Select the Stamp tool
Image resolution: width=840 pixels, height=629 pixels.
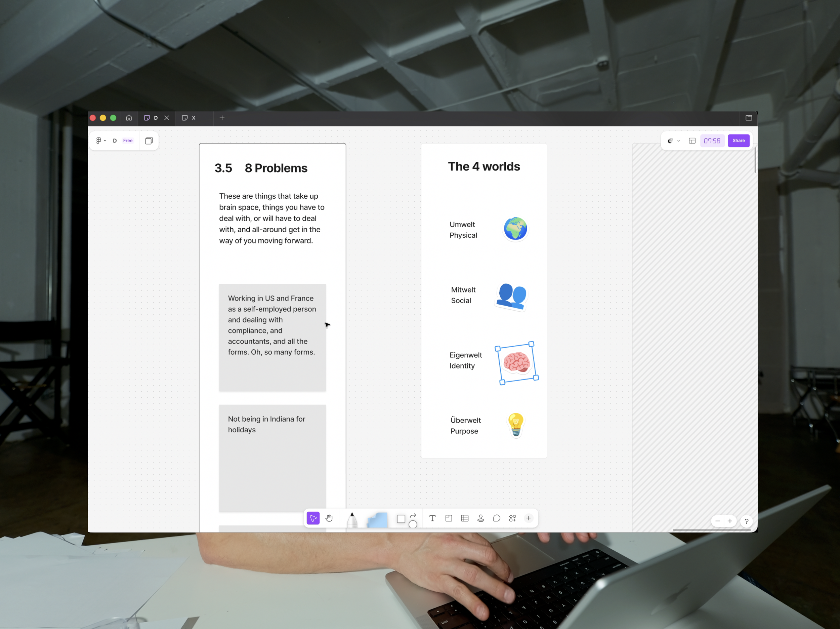(x=480, y=518)
